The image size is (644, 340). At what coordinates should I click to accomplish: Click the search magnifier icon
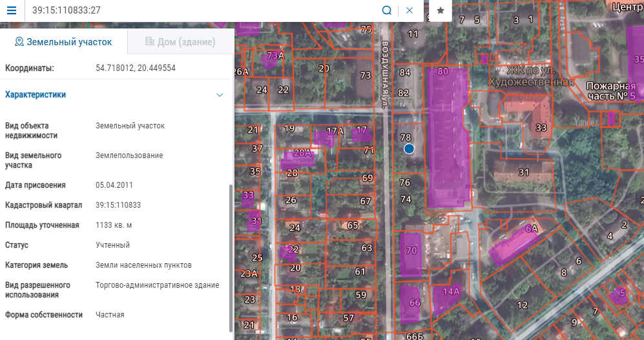click(x=386, y=11)
